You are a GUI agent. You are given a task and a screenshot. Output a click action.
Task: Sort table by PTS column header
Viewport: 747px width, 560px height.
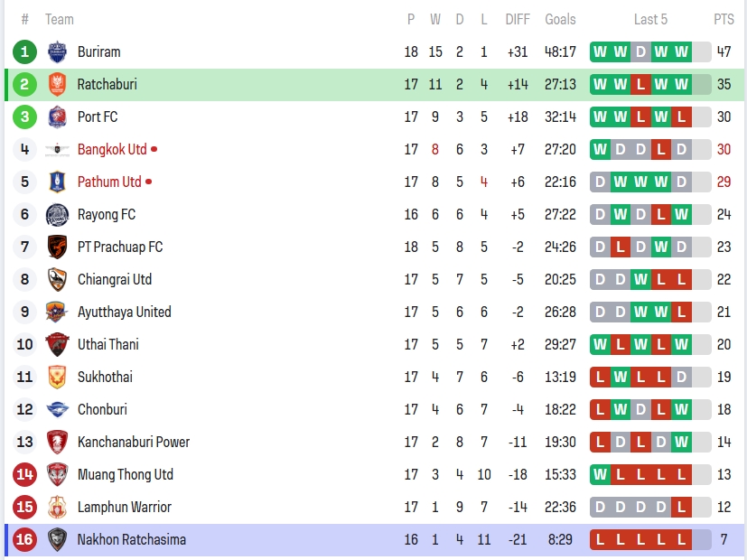coord(724,19)
